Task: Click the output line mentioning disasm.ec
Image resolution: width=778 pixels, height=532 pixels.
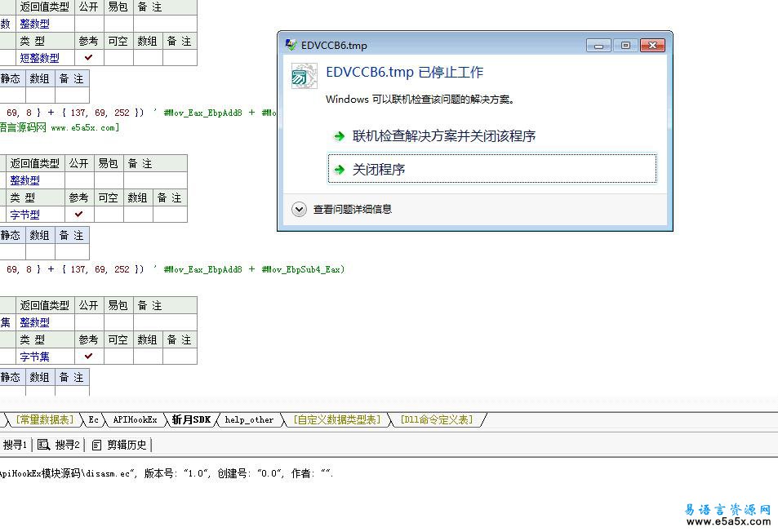Action: pos(167,473)
